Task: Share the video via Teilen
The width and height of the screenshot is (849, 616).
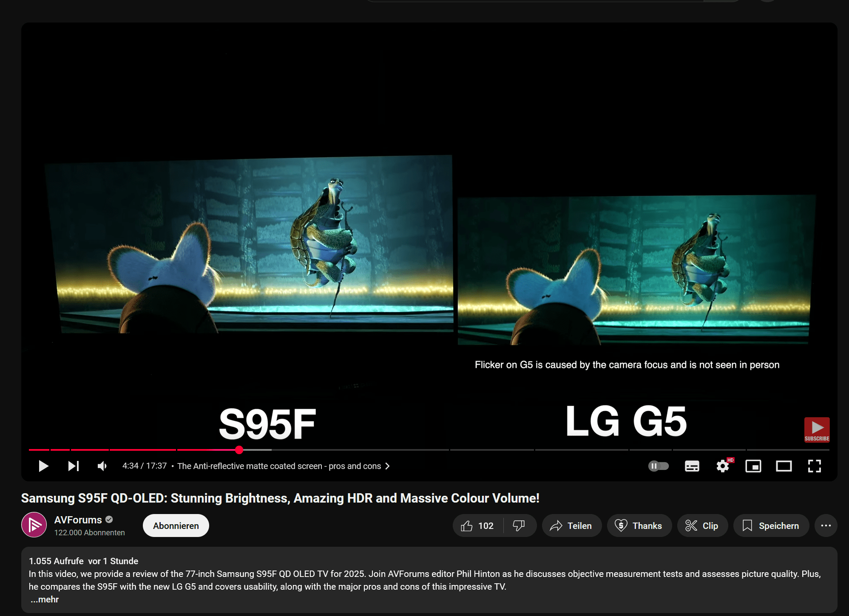Action: point(571,526)
